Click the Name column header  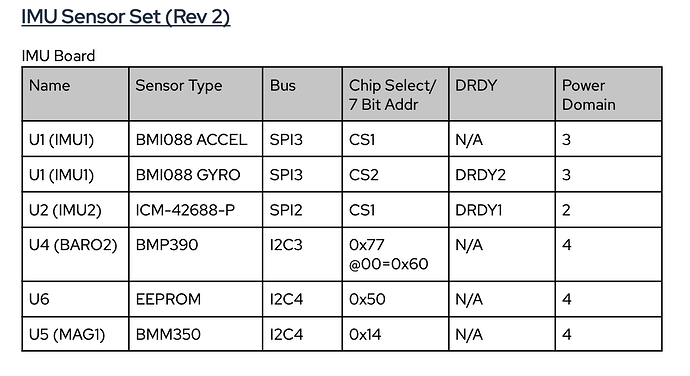pos(75,94)
